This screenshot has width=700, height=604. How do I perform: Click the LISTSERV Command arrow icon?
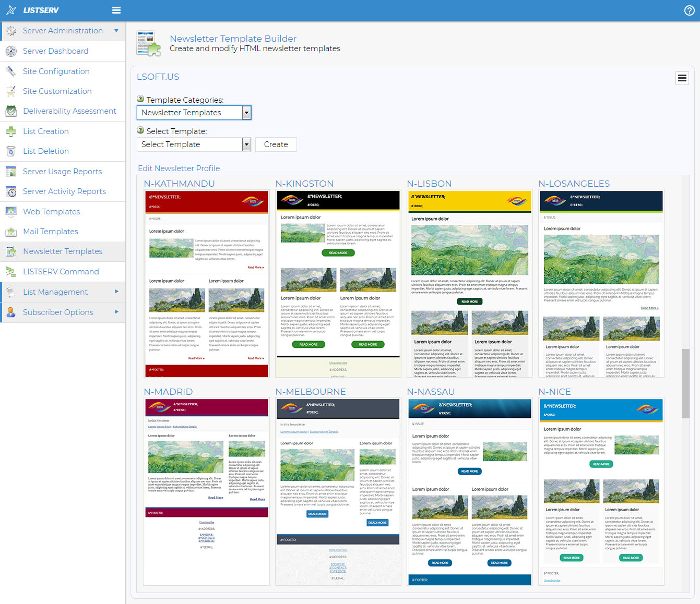[11, 272]
